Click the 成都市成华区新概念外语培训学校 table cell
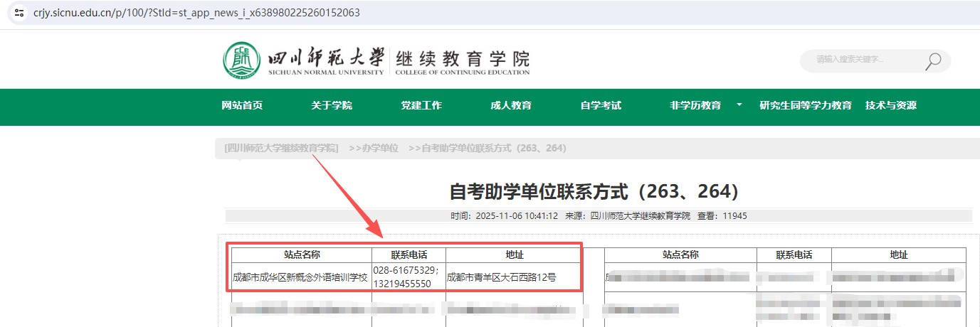 300,277
